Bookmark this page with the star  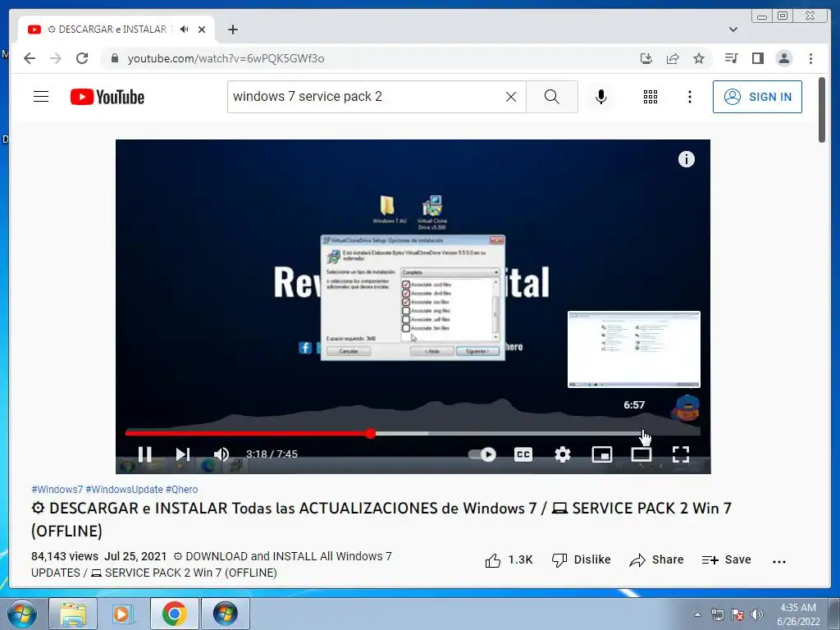pos(699,58)
